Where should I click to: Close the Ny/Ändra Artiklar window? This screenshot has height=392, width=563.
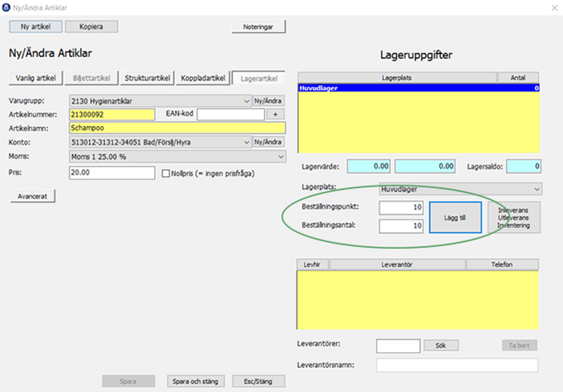pyautogui.click(x=554, y=8)
